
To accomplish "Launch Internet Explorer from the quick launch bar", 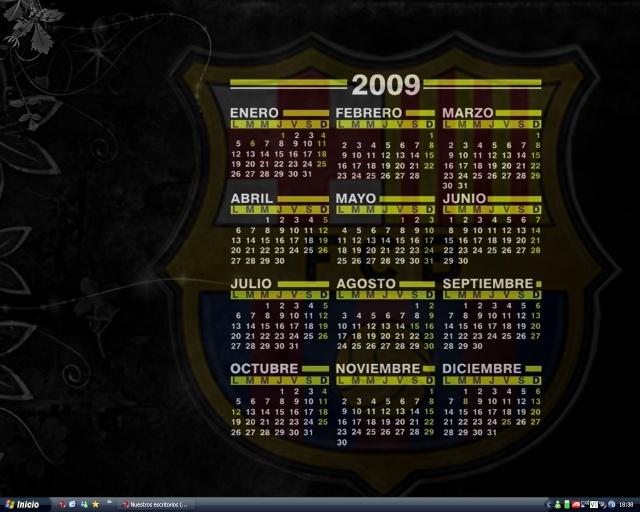I will (72, 505).
